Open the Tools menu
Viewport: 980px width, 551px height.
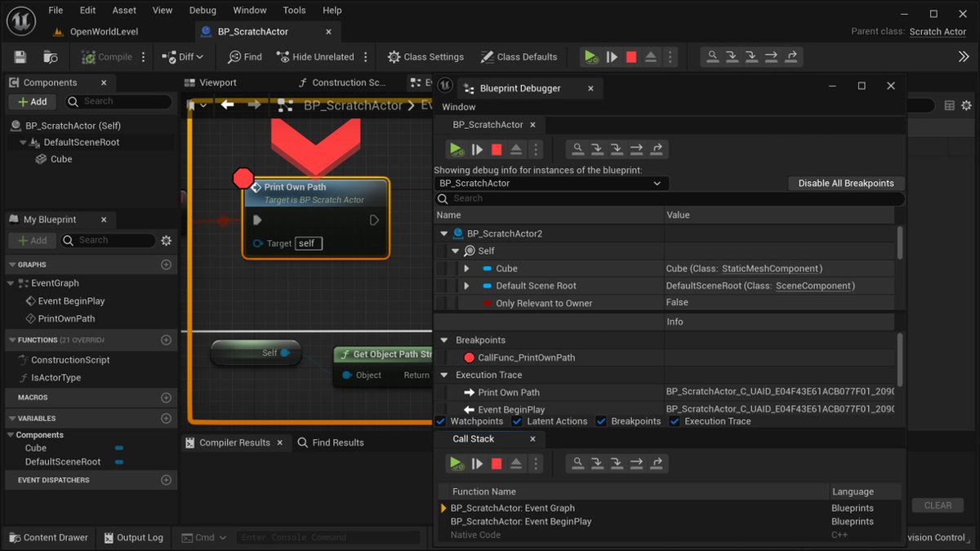pyautogui.click(x=294, y=11)
